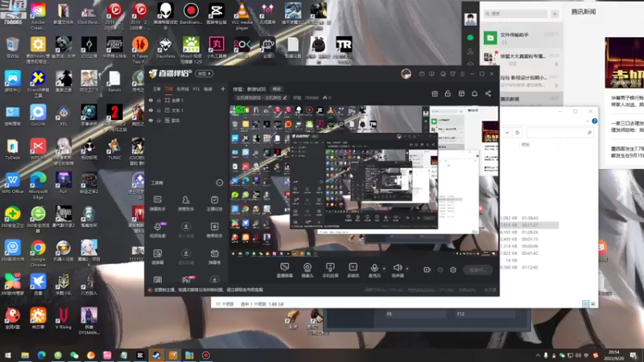
Task: Collapse the 工具箱 toolbox panel
Action: tap(219, 183)
